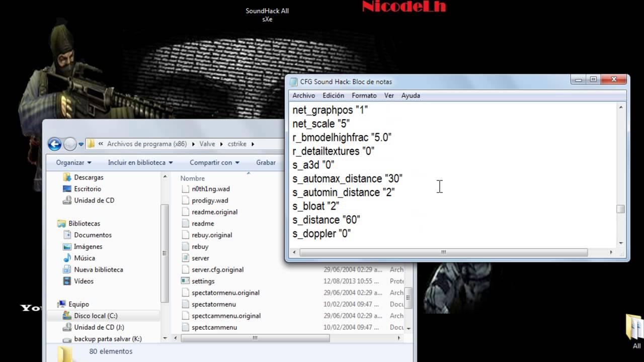Click the Descargas folder icon

67,177
